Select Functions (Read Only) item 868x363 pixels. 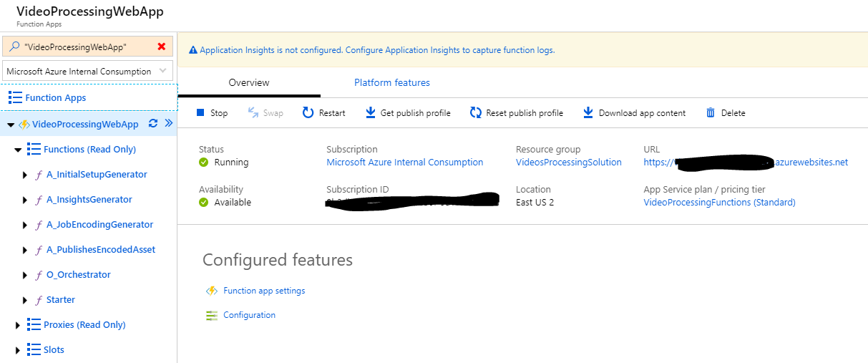pos(89,150)
